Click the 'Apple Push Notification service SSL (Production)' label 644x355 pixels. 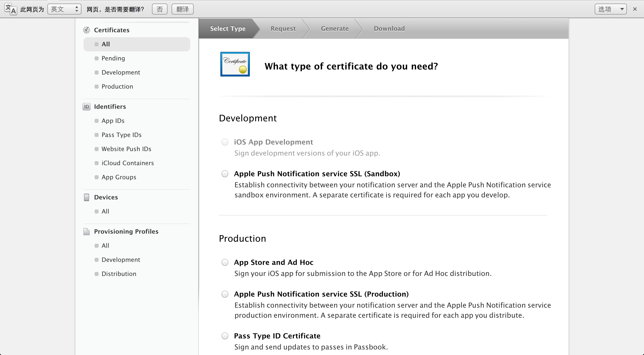[321, 294]
